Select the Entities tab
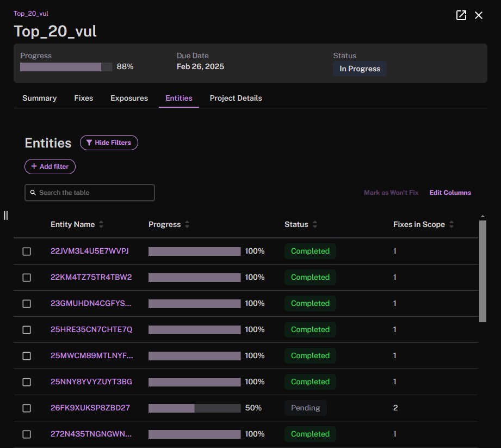 click(179, 98)
